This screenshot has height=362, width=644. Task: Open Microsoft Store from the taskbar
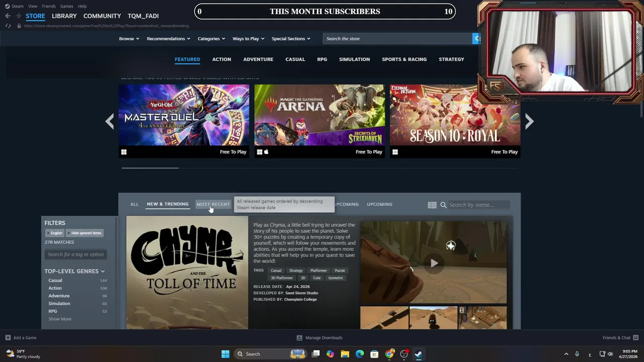374,354
